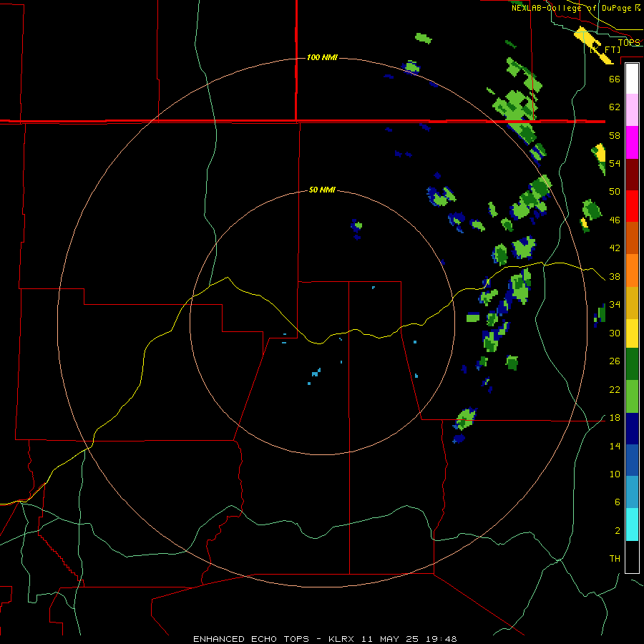Click the light green legend color band

pyautogui.click(x=632, y=396)
